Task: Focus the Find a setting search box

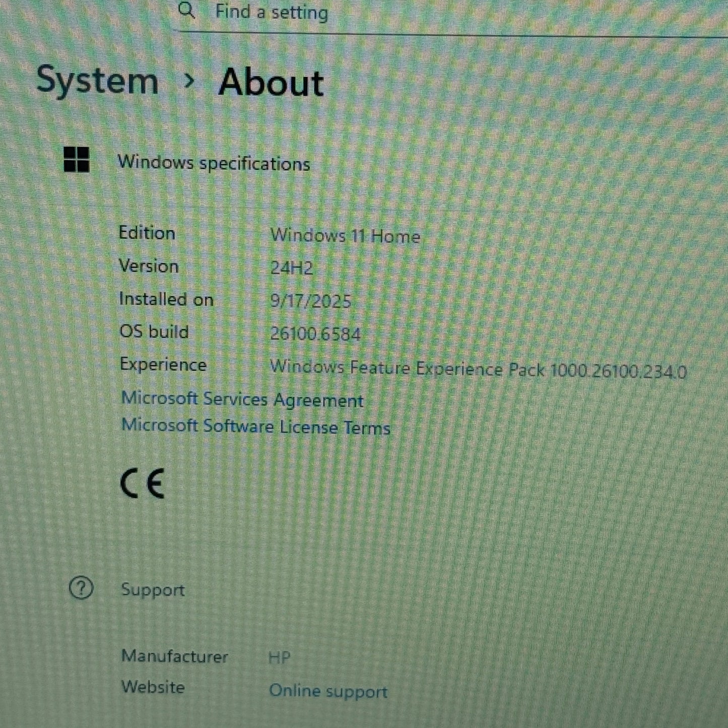Action: coord(353,12)
